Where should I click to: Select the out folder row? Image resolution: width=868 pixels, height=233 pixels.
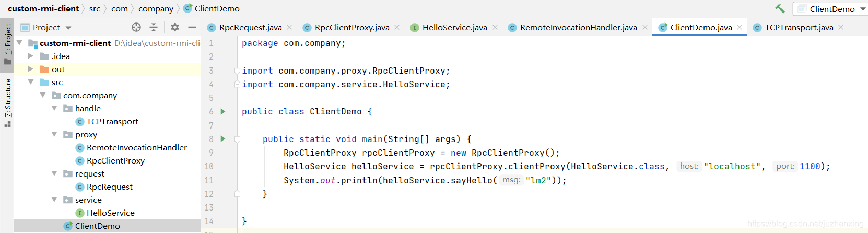pos(107,69)
